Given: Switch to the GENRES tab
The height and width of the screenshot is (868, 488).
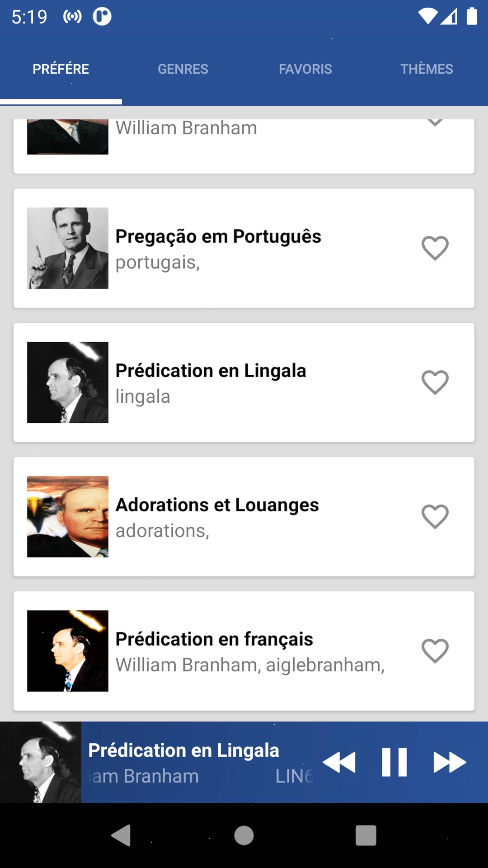Looking at the screenshot, I should [183, 69].
